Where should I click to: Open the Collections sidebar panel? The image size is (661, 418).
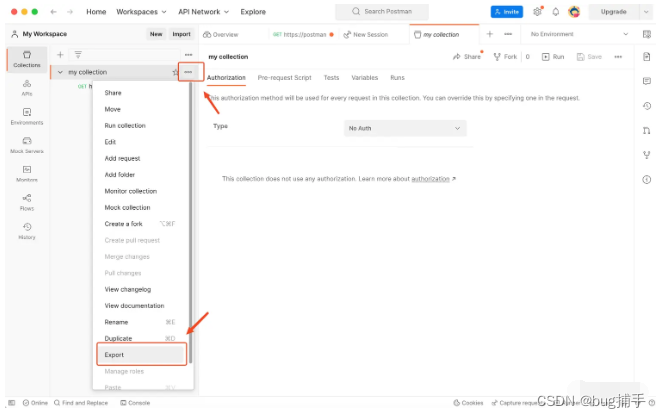tap(27, 59)
